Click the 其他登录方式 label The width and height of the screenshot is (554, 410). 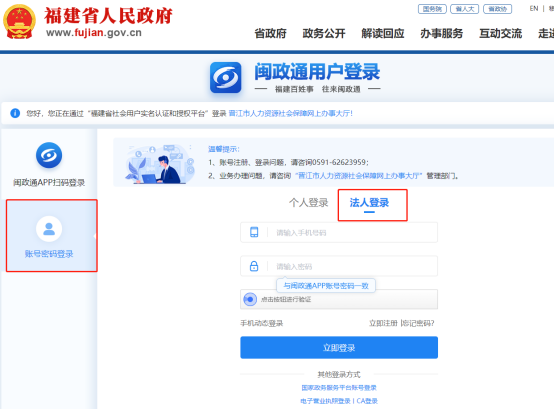tap(339, 374)
